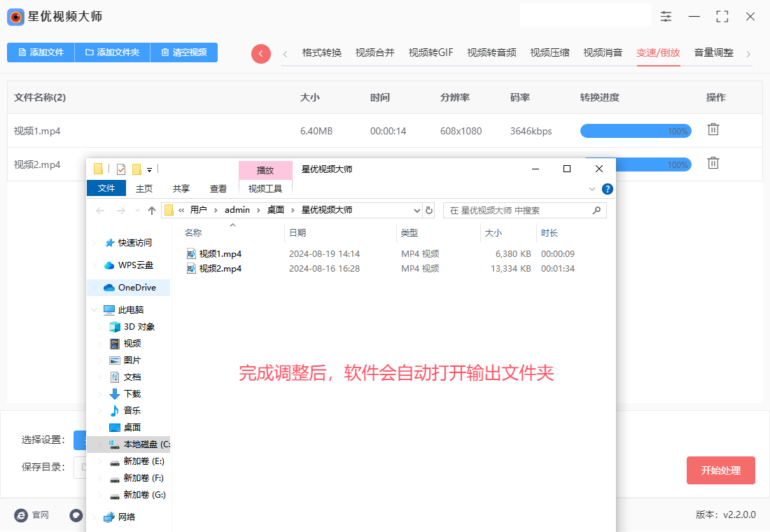
Task: Select 视频2.mp4 file icon in Explorer
Action: tap(191, 269)
